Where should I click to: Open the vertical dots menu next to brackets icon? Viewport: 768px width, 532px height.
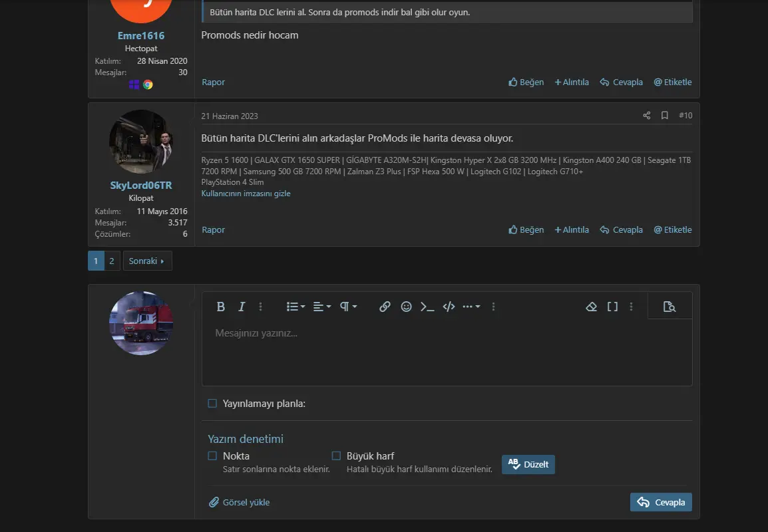(631, 307)
